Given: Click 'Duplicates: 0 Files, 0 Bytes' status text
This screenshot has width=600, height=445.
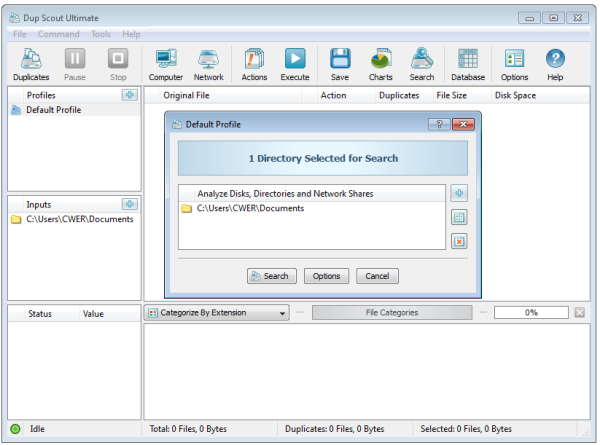Looking at the screenshot, I should tap(334, 429).
